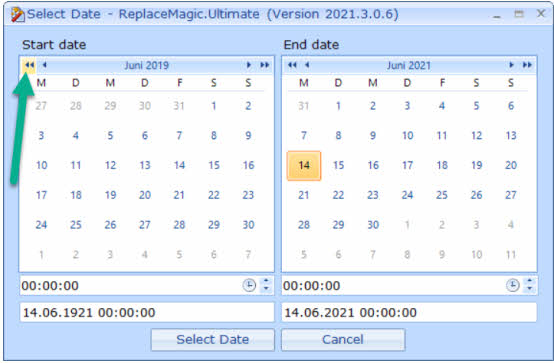Select day 10 in End date calendar row two
The height and width of the screenshot is (363, 554).
click(x=408, y=136)
